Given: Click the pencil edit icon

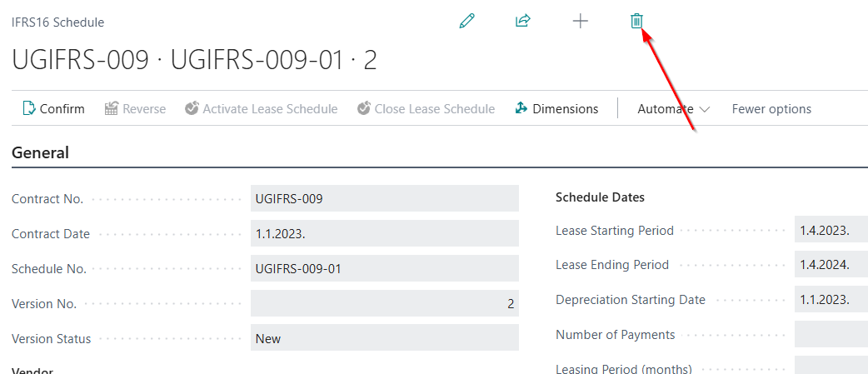Looking at the screenshot, I should point(467,22).
